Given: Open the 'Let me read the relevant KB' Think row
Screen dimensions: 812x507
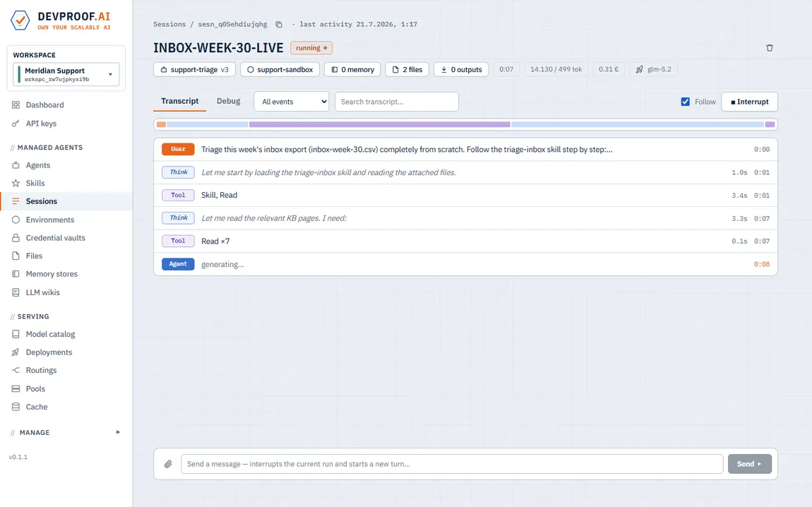Looking at the screenshot, I should 465,218.
